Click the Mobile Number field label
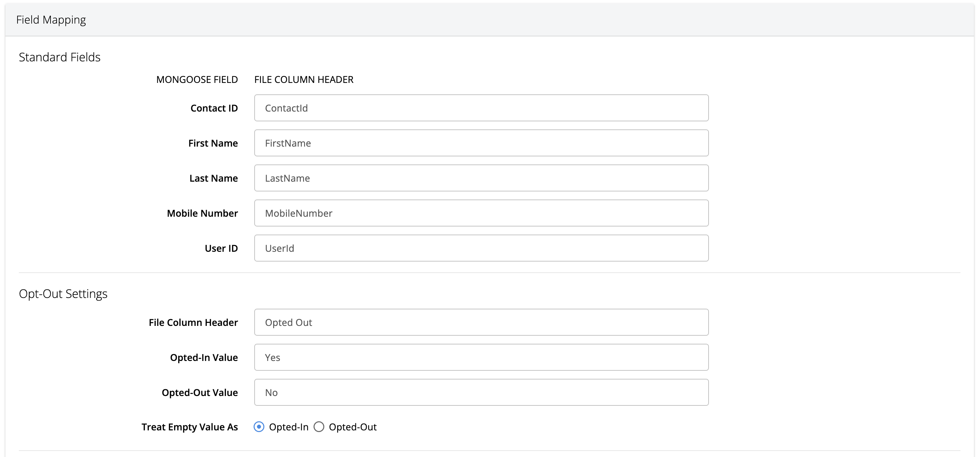The height and width of the screenshot is (457, 980). pyautogui.click(x=202, y=213)
